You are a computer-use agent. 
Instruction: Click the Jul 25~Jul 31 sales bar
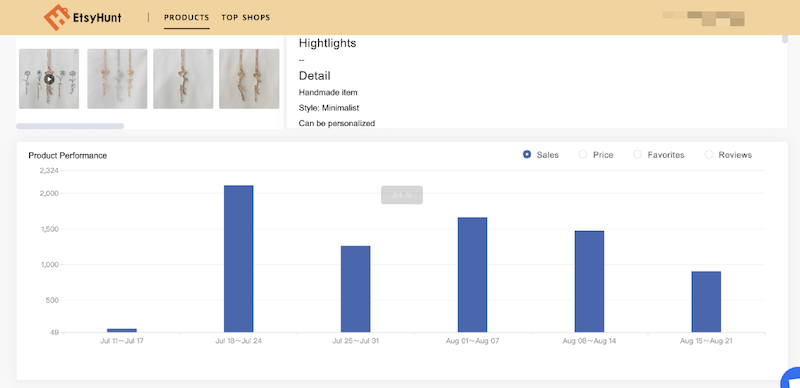pos(356,289)
